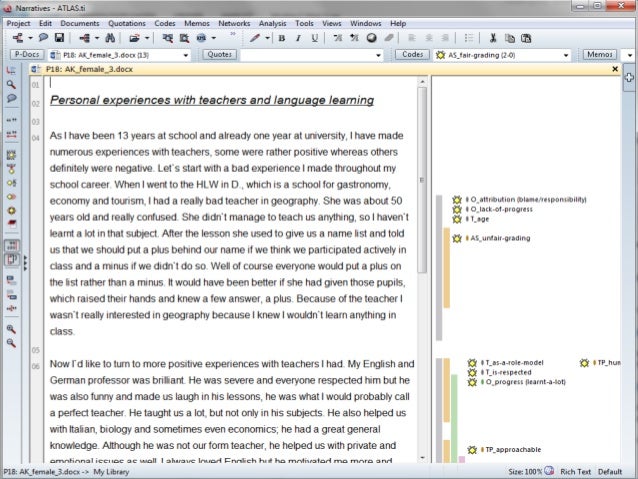Toggle margin area display button in sidebar

pos(12,259)
